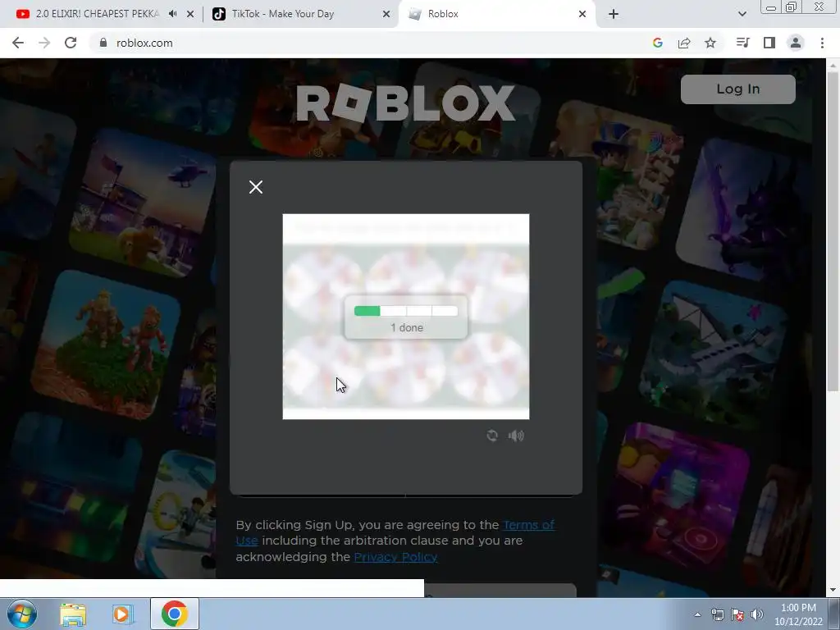
Task: Open the Action Center flag icon
Action: click(737, 615)
